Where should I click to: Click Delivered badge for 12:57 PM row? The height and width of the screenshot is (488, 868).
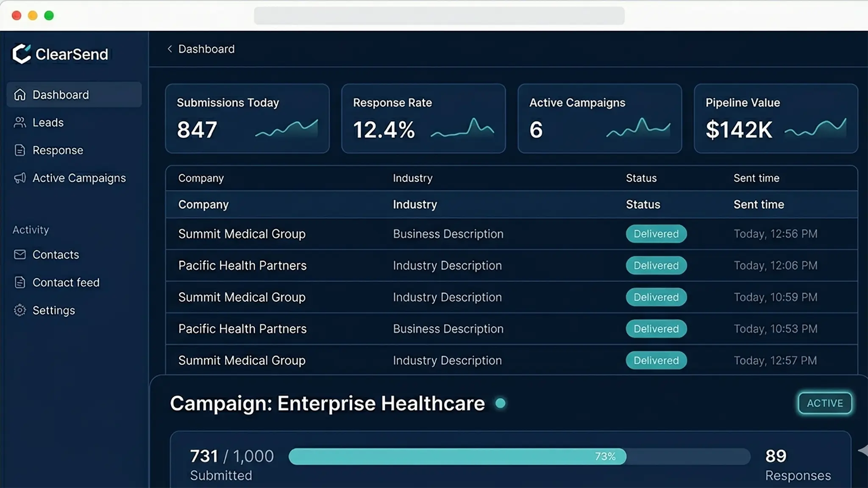(656, 360)
